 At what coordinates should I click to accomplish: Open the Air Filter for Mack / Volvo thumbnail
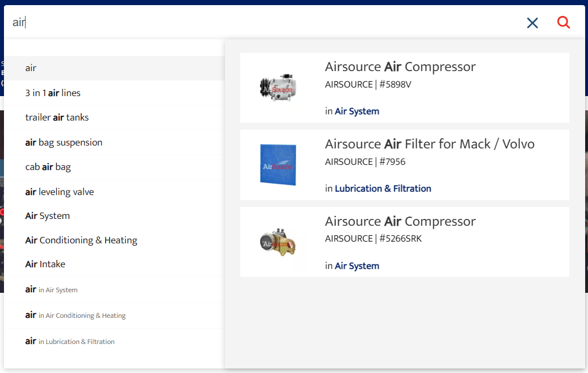tap(278, 165)
